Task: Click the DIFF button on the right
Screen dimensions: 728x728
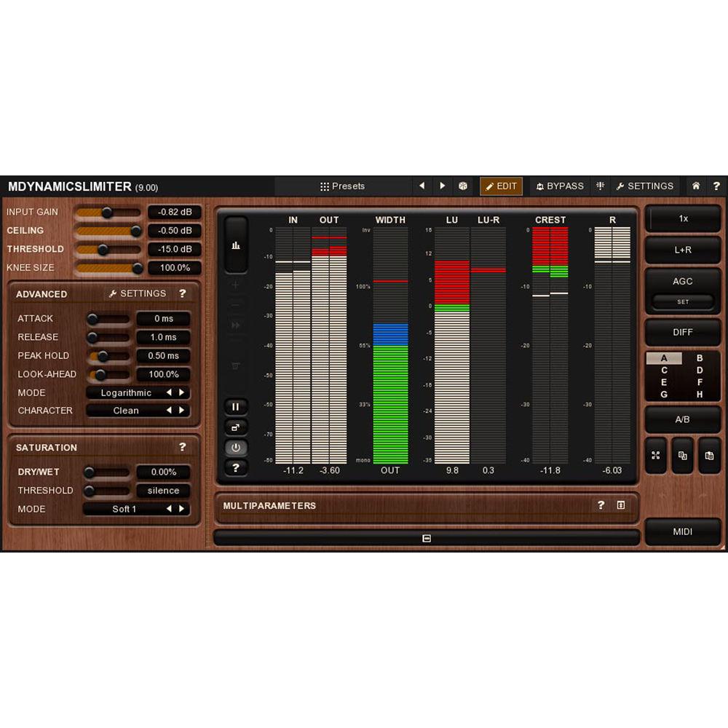Action: 683,332
